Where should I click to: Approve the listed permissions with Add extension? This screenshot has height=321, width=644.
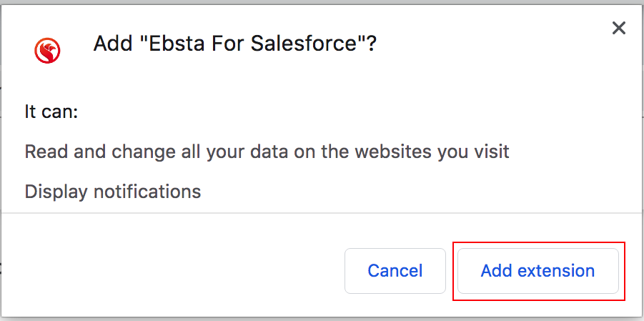[538, 271]
